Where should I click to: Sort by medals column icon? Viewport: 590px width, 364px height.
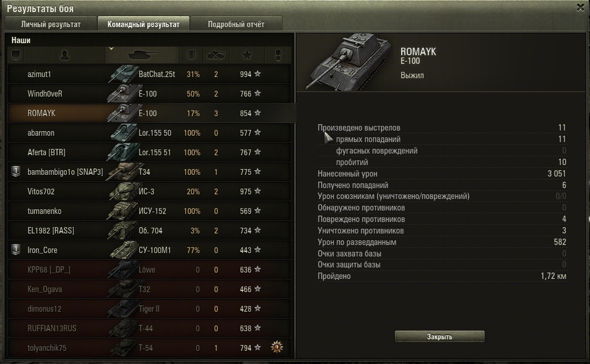coord(278,55)
